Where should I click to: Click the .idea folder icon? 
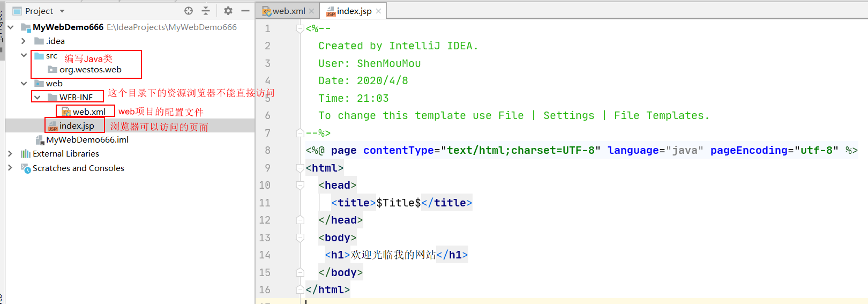click(39, 41)
